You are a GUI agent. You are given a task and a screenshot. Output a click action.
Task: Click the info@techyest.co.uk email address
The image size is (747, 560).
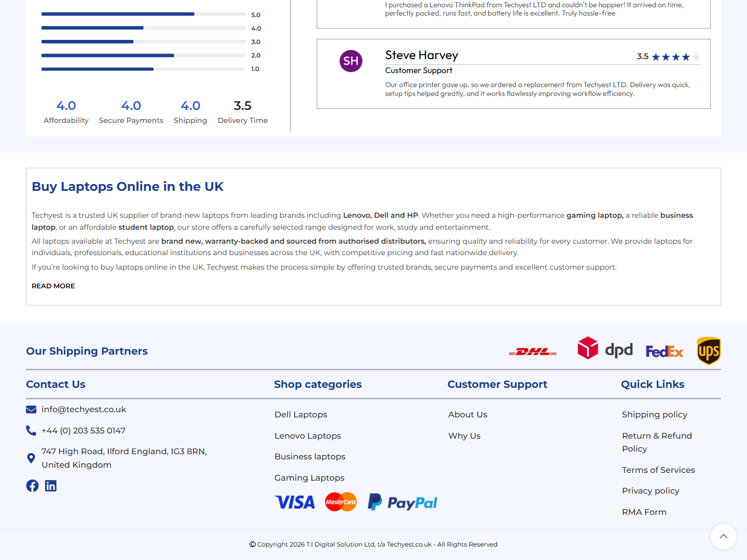pyautogui.click(x=84, y=410)
